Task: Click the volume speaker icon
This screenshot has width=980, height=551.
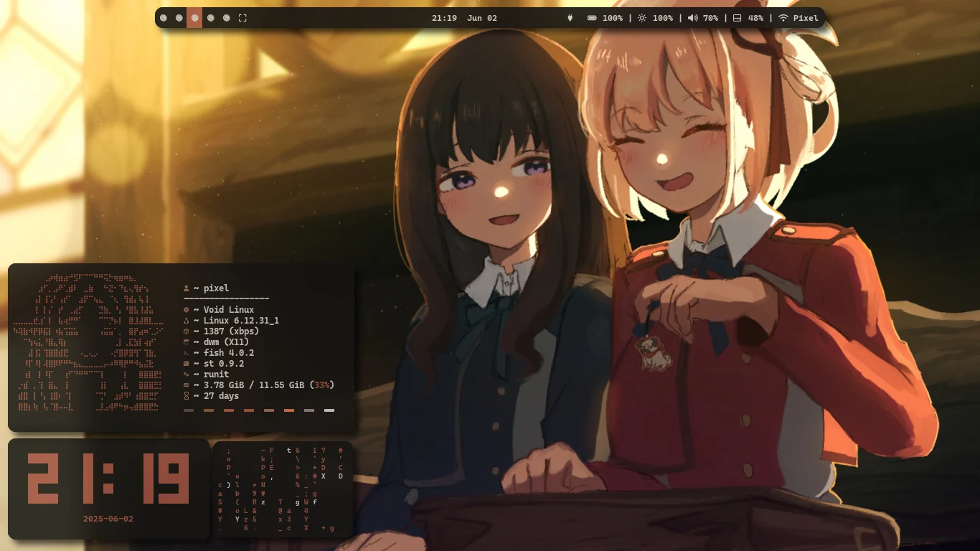Action: coord(692,18)
